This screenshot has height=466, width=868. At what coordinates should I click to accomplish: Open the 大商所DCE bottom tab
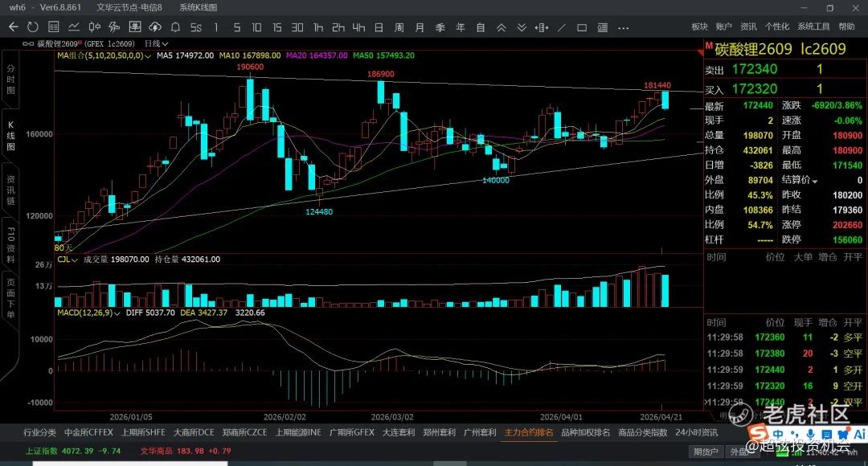pyautogui.click(x=194, y=433)
